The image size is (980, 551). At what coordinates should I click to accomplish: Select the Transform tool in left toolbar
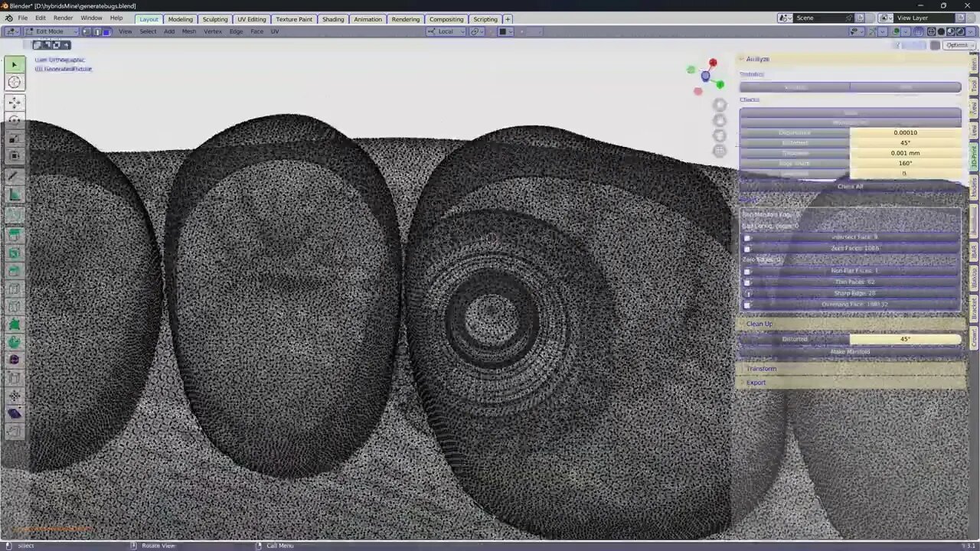pyautogui.click(x=15, y=156)
